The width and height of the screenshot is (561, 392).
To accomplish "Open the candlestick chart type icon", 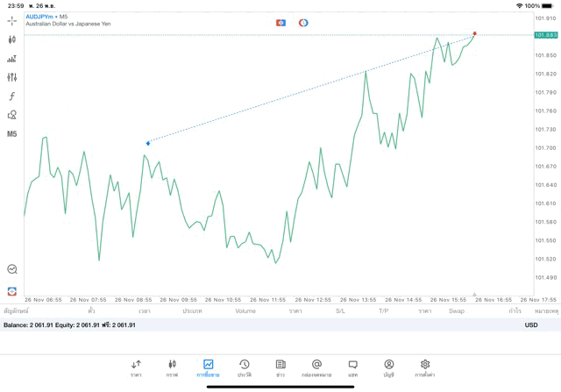I will click(12, 39).
